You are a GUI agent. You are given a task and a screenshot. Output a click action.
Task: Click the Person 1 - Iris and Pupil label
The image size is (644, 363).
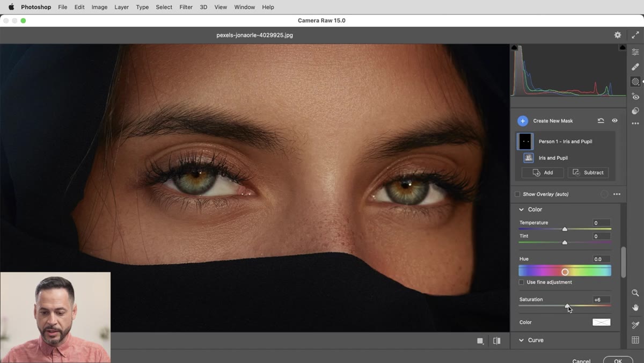tap(565, 141)
